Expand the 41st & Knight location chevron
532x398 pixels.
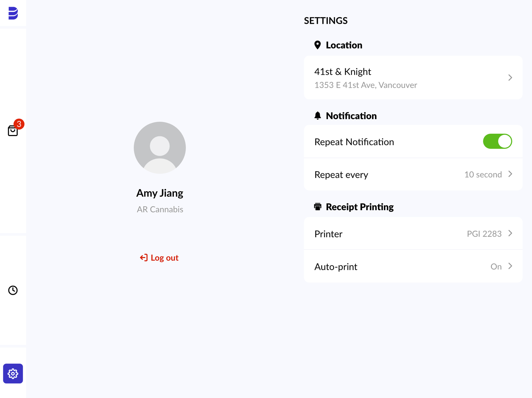pos(510,77)
